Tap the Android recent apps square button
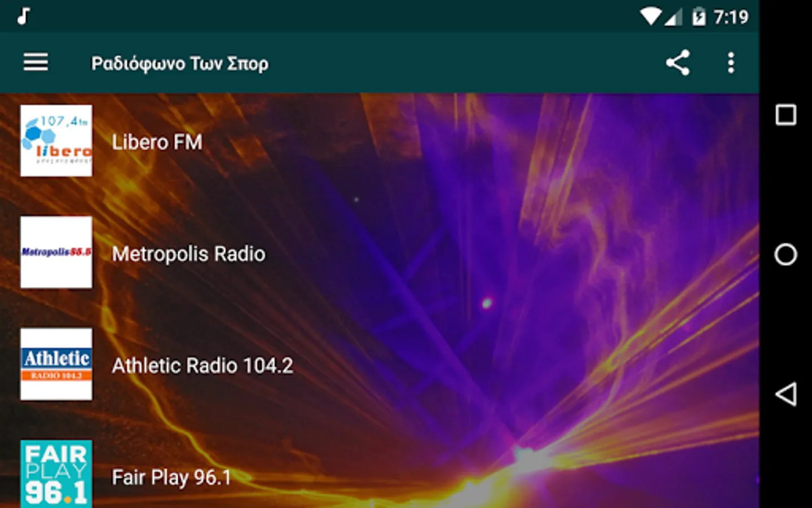Viewport: 812px width, 508px height. pos(786,115)
